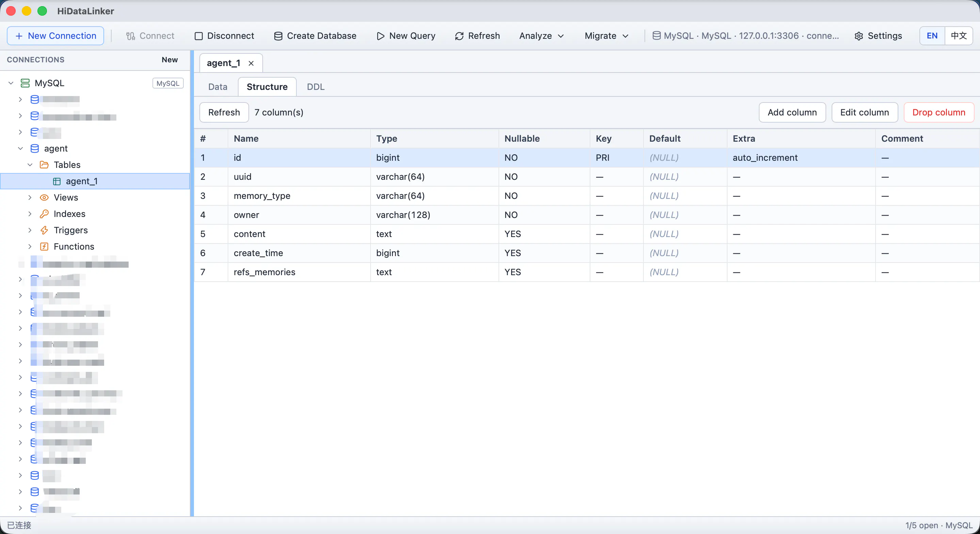
Task: Click the MySQL server icon in tree
Action: (25, 83)
